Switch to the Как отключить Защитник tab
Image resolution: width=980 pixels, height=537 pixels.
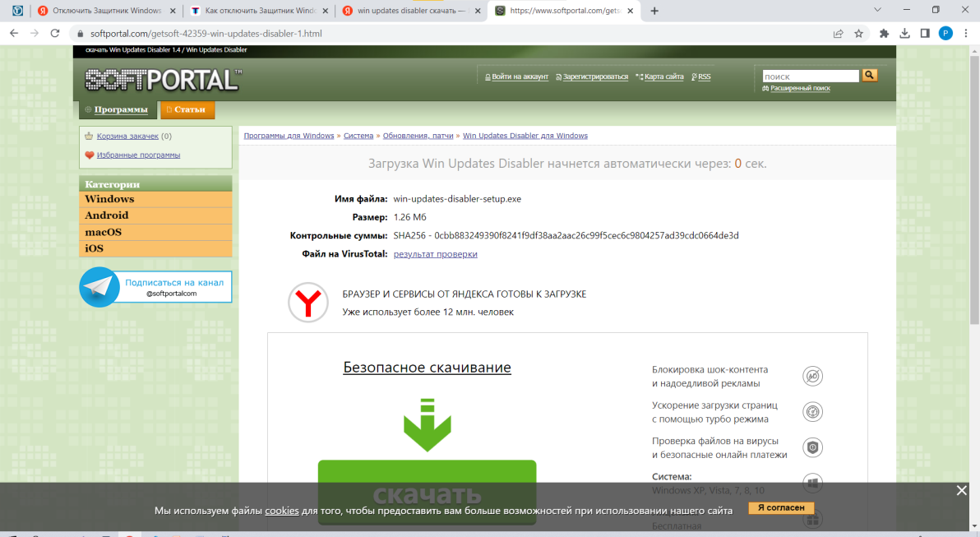pyautogui.click(x=259, y=11)
